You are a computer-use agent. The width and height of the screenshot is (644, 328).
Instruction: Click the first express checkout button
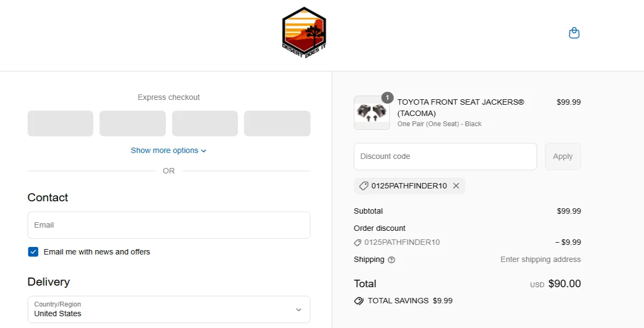(60, 123)
